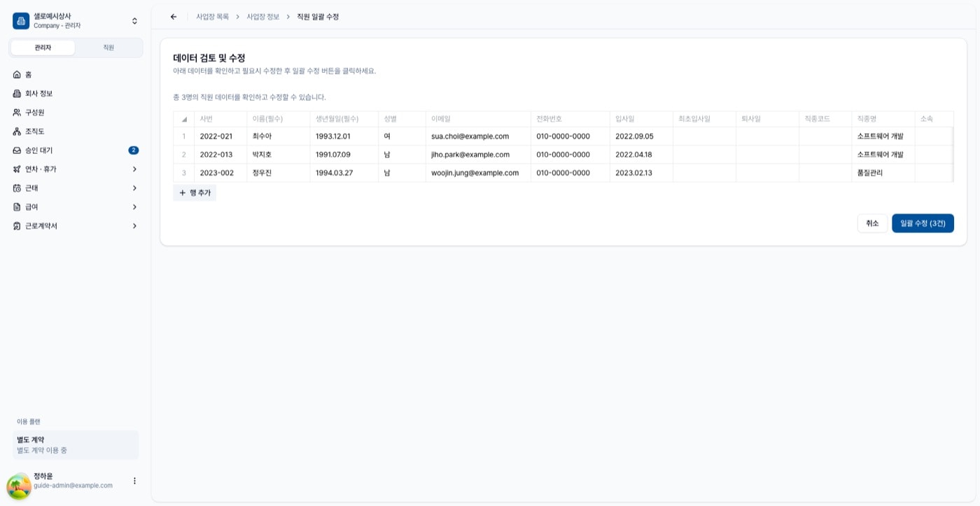Screen dimensions: 980x506
Task: Click the birthdate cell 1994.03.27
Action: coord(344,173)
